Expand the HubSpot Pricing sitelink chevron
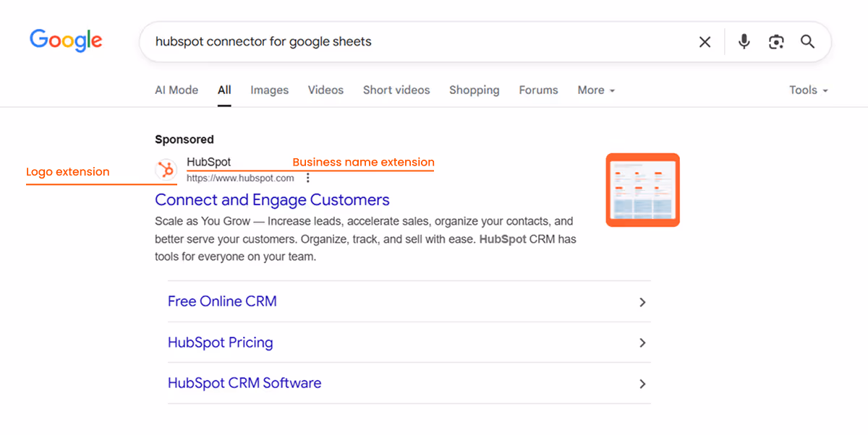The width and height of the screenshot is (868, 435). 642,343
